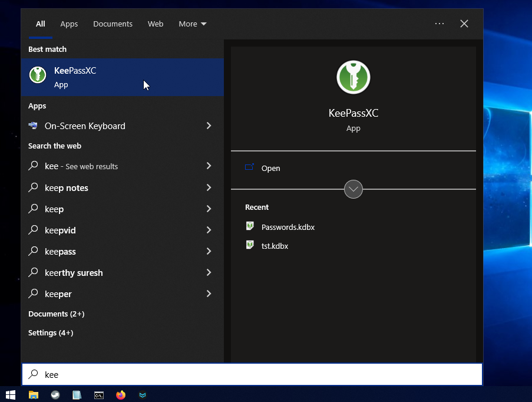Open the three-dot options menu
Screen dimensions: 532x402
tap(440, 24)
